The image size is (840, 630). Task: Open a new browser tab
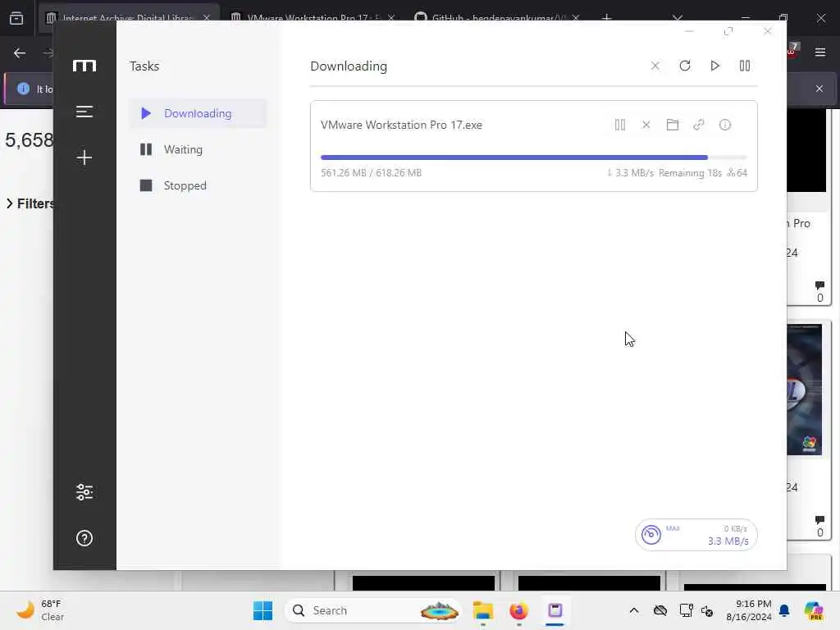point(606,18)
